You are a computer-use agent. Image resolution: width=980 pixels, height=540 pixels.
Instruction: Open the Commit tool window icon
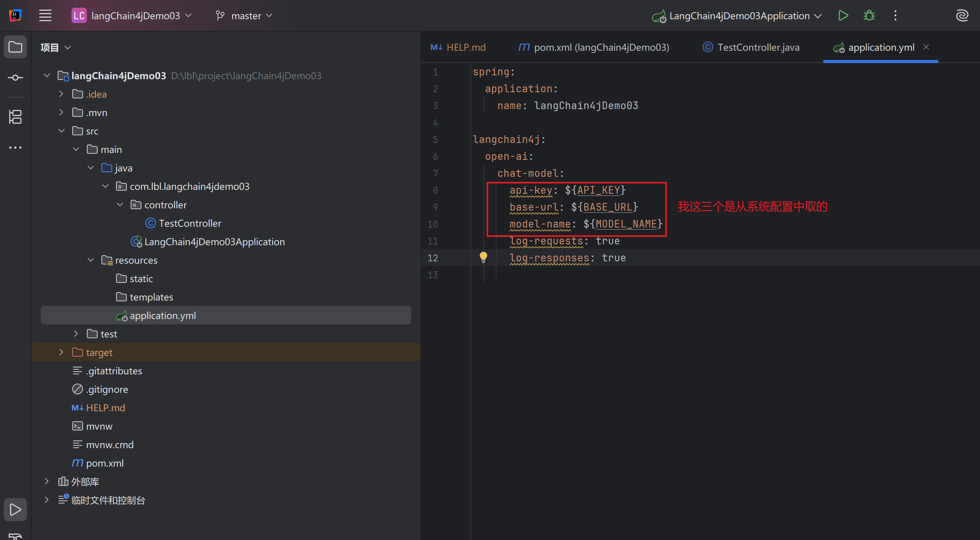tap(15, 78)
